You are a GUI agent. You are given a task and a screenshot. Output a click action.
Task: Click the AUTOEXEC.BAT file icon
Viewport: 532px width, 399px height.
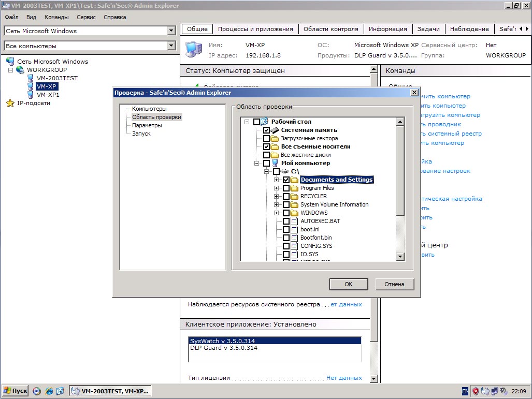click(295, 221)
